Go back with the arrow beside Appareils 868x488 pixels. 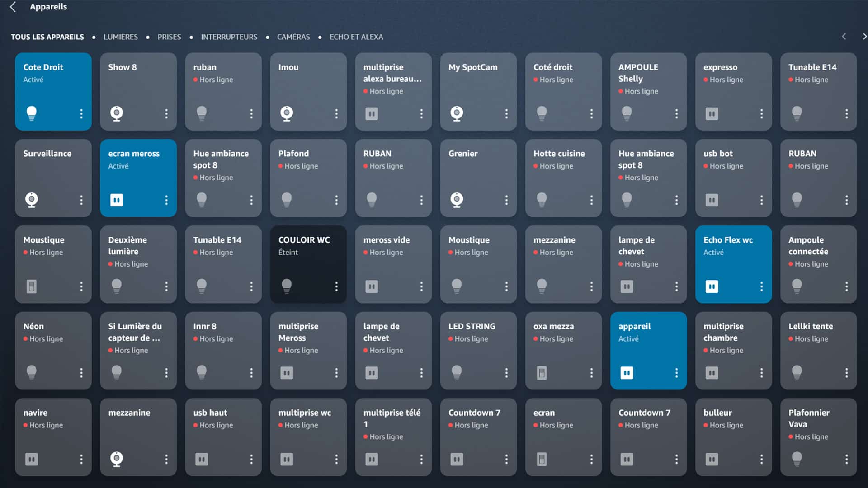[13, 7]
